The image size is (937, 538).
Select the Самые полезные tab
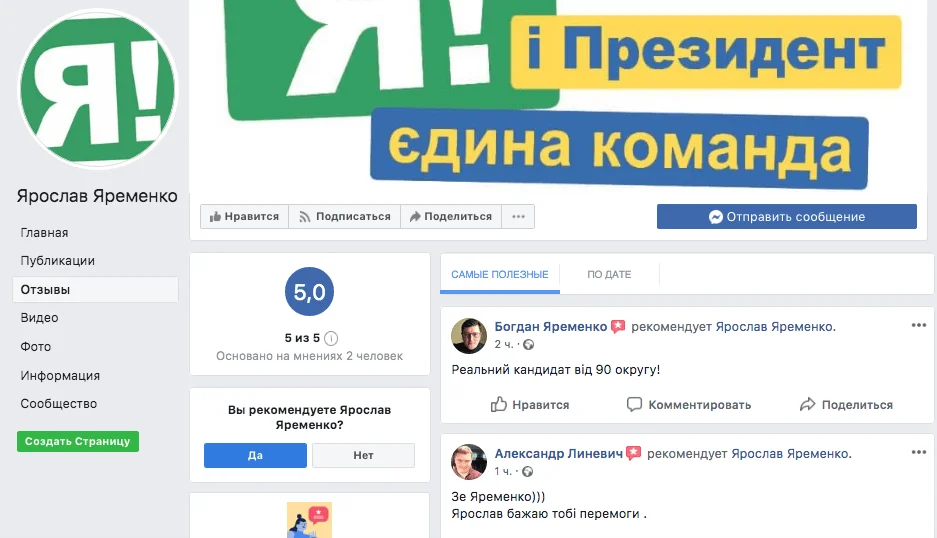(x=500, y=274)
